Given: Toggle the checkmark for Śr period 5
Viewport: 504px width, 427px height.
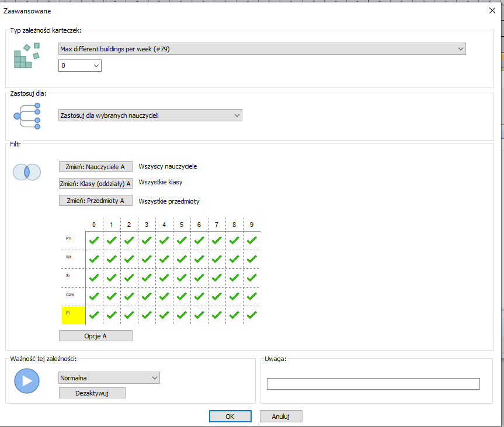Looking at the screenshot, I should [x=182, y=278].
